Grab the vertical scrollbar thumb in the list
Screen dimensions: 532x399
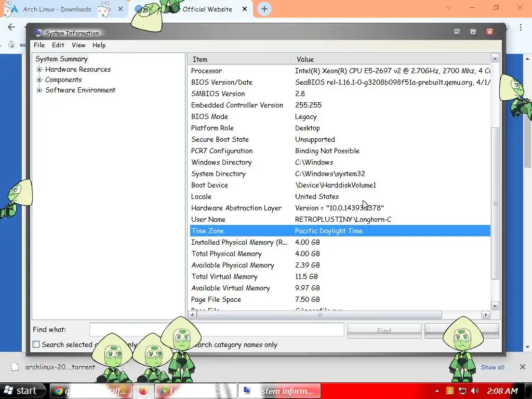coord(495,203)
